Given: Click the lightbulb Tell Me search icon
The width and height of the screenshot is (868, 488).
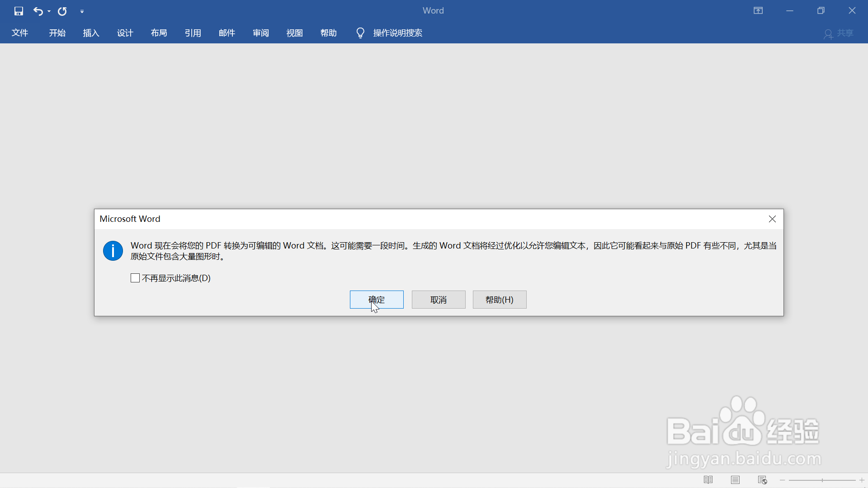Looking at the screenshot, I should 360,33.
